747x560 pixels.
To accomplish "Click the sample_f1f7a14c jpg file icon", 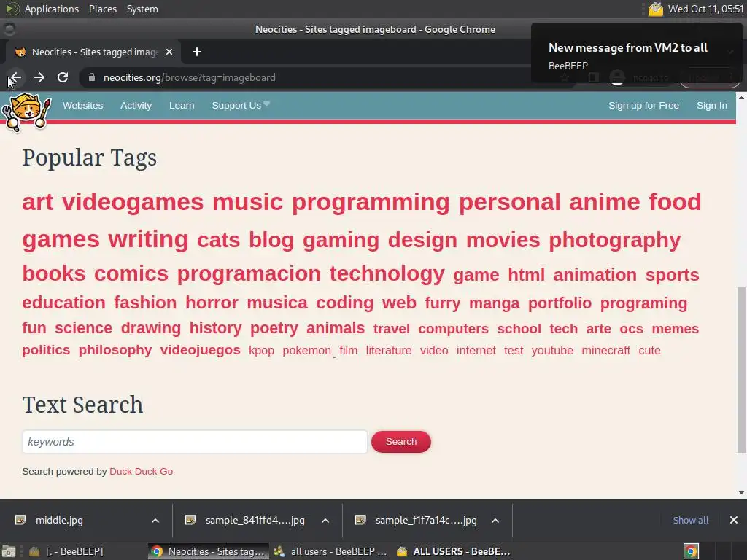I will (x=360, y=520).
